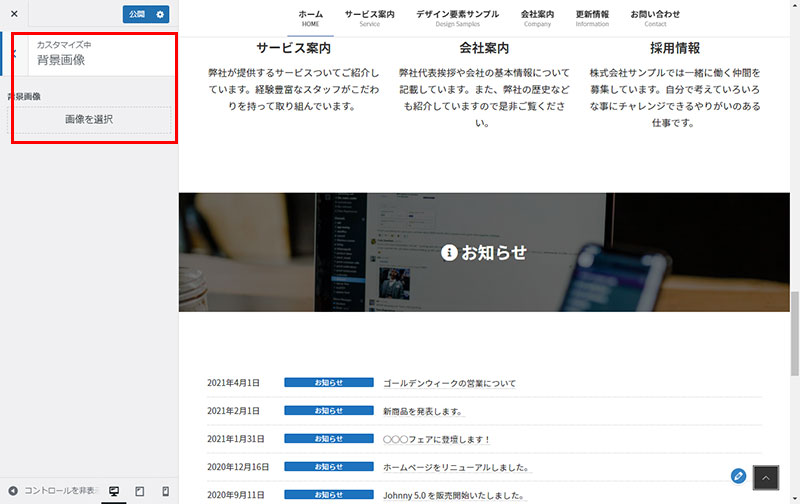The width and height of the screenshot is (800, 504).
Task: Click the blue pencil edit shortcut icon
Action: [x=738, y=476]
